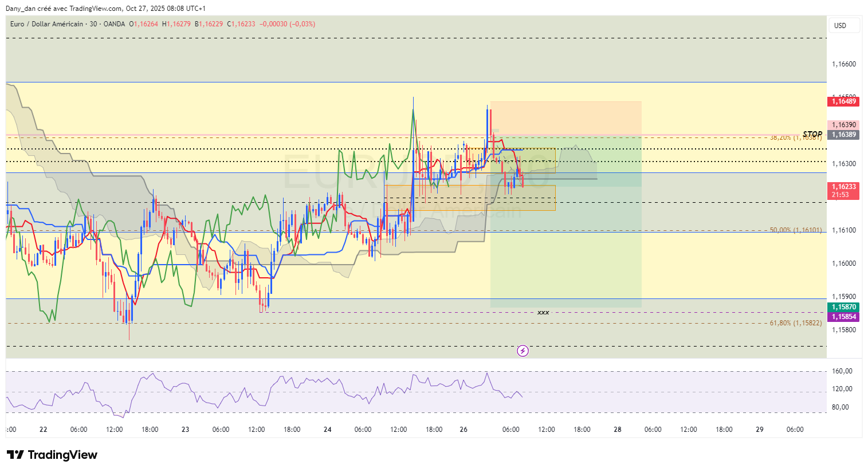
Task: Click the current price label 1,16233
Action: 843,187
